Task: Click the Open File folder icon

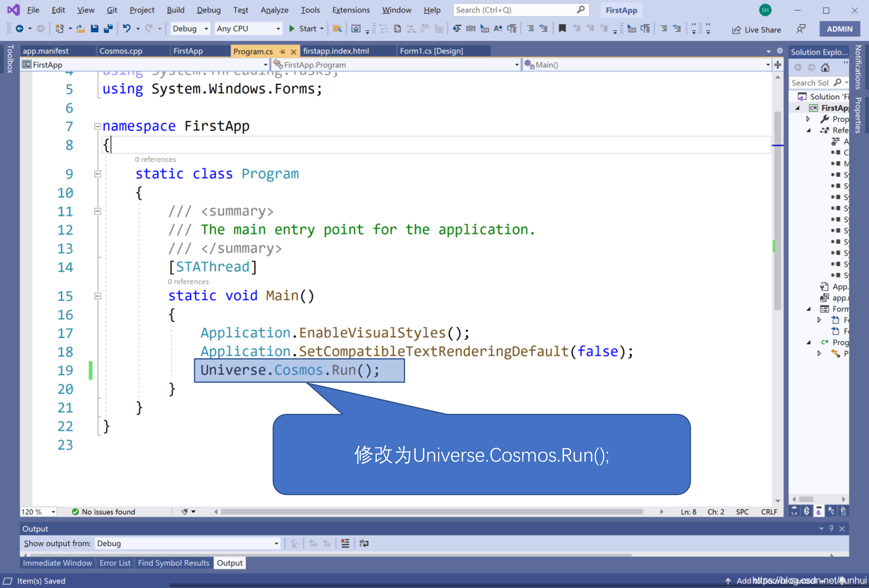Action: click(80, 28)
